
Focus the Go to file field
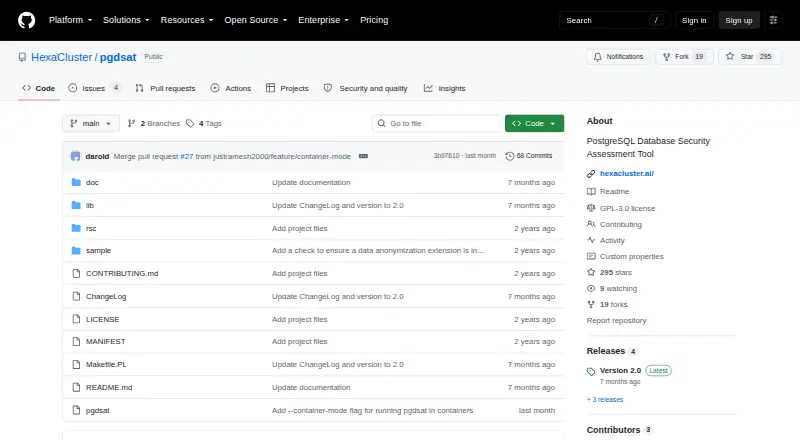(x=437, y=124)
